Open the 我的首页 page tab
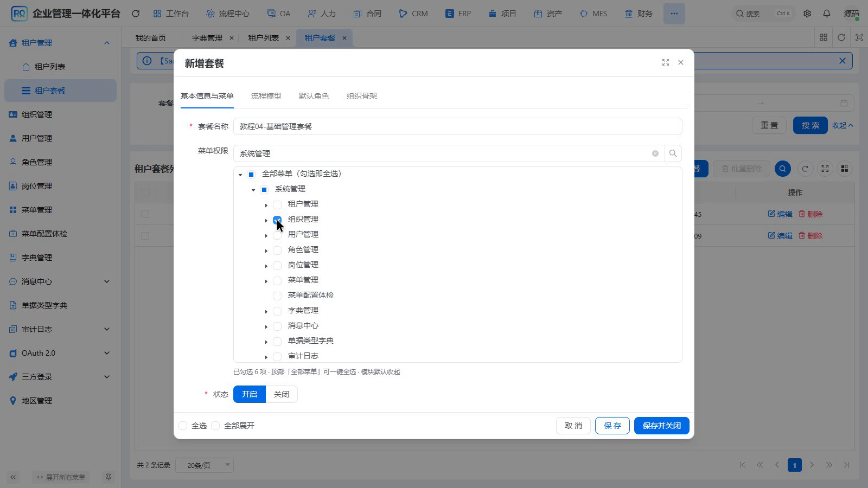The image size is (868, 488). 151,38
